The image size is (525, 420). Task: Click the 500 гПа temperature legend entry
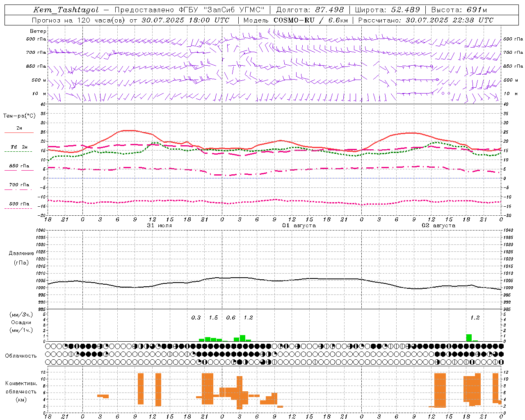(x=18, y=205)
